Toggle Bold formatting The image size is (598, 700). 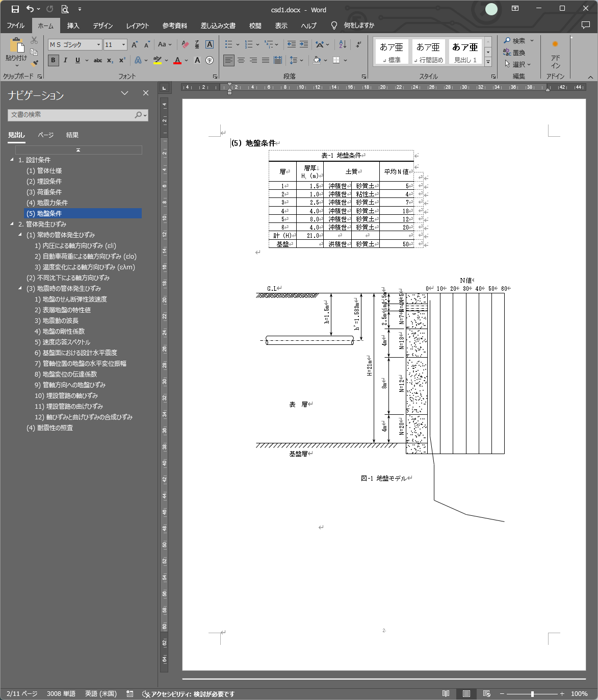pyautogui.click(x=53, y=60)
